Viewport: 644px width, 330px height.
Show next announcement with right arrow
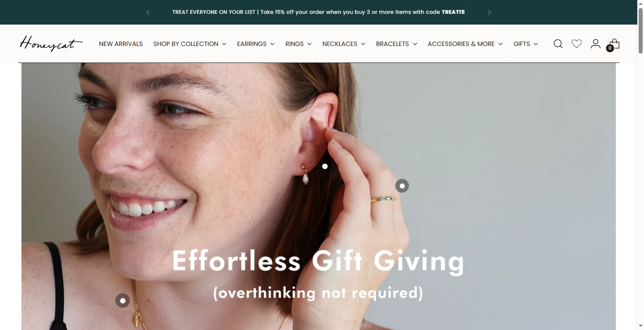coord(489,13)
